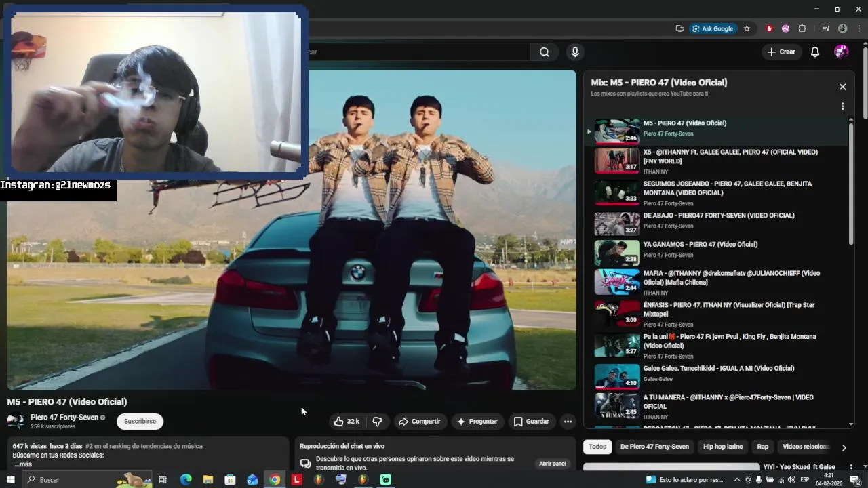Open Microsoft Edge from taskbar
868x488 pixels.
coord(185,480)
